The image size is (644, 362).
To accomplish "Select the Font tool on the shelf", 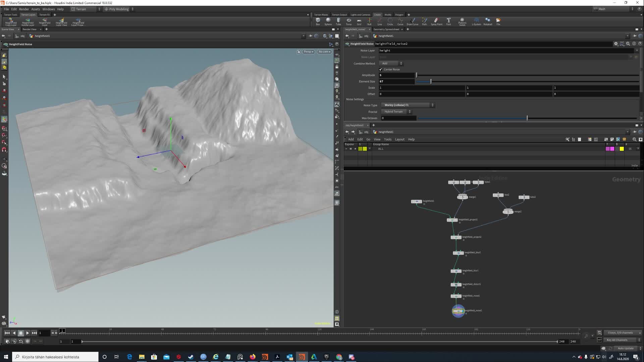I will click(x=448, y=21).
